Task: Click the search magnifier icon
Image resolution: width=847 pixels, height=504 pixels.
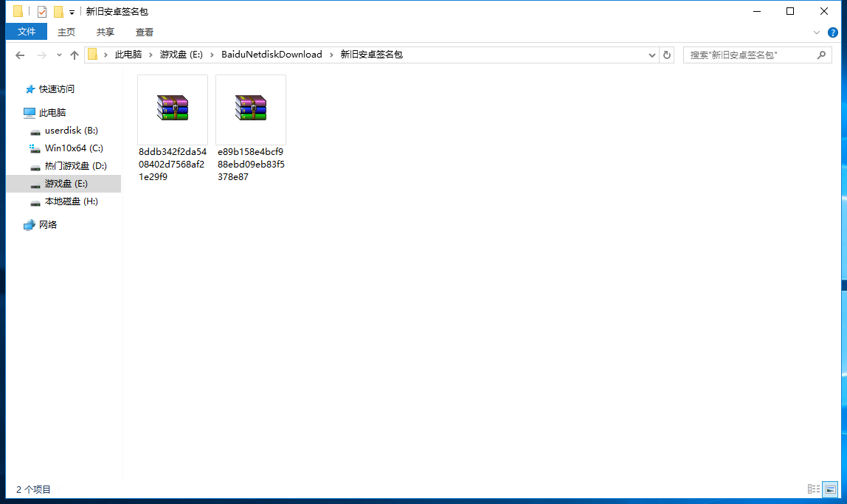Action: pyautogui.click(x=821, y=55)
